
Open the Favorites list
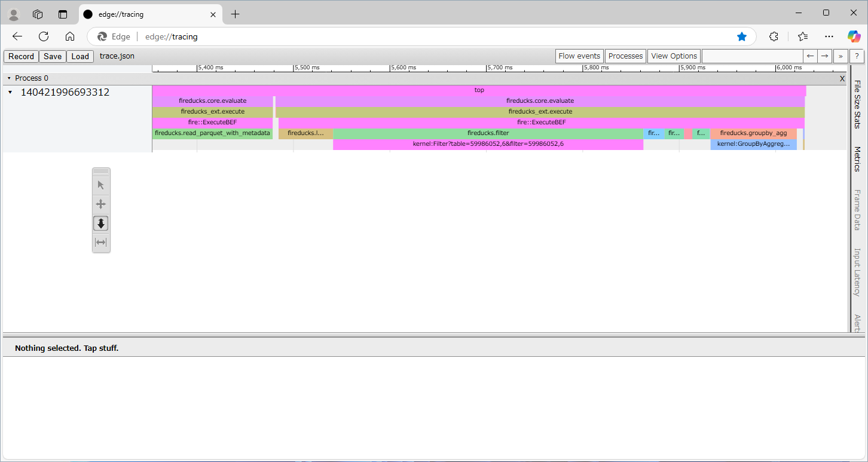coord(803,36)
